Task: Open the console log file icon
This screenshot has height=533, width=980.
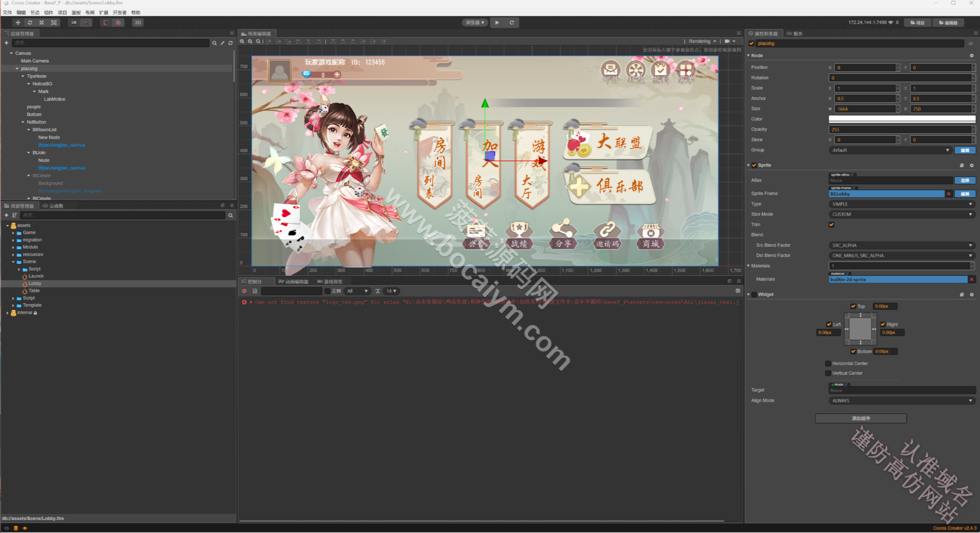Action: (x=255, y=291)
